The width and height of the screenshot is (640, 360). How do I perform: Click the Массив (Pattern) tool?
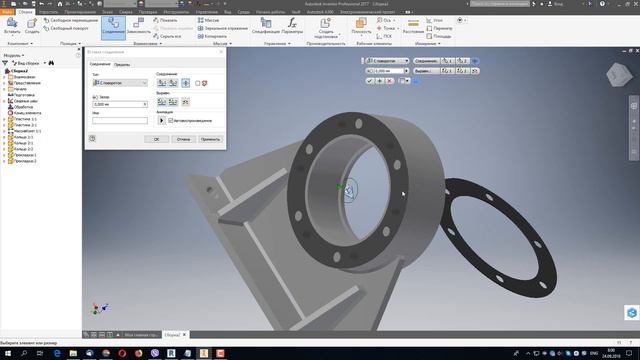point(209,20)
